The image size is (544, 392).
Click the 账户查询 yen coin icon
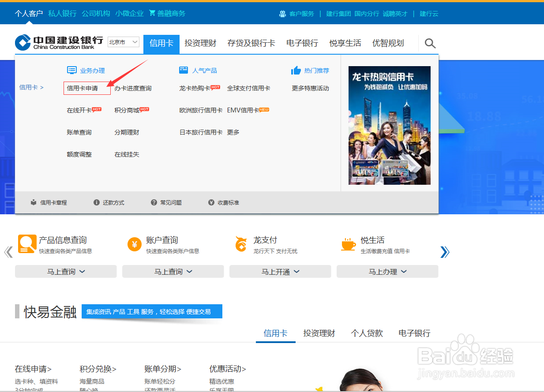pyautogui.click(x=134, y=244)
